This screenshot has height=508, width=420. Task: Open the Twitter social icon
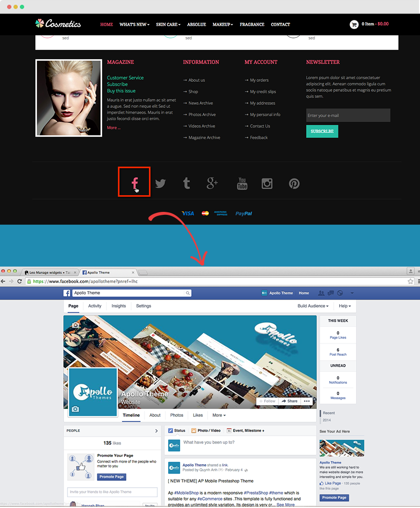coord(160,184)
